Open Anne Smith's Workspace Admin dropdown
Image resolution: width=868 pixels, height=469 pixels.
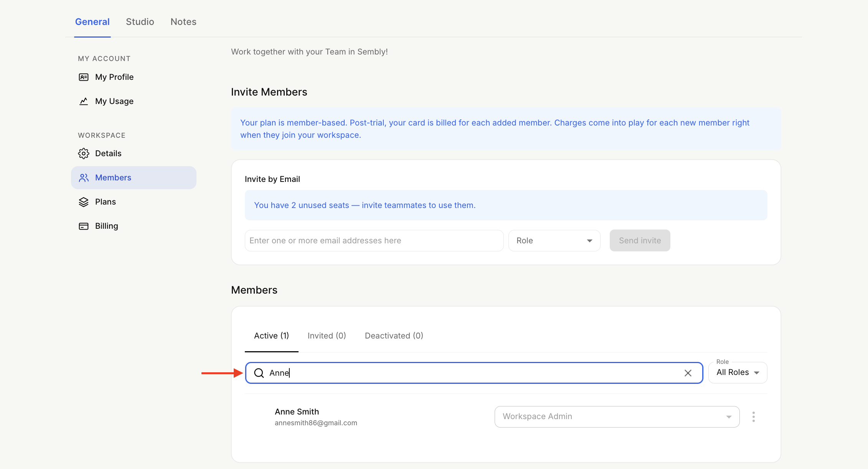[x=617, y=417]
